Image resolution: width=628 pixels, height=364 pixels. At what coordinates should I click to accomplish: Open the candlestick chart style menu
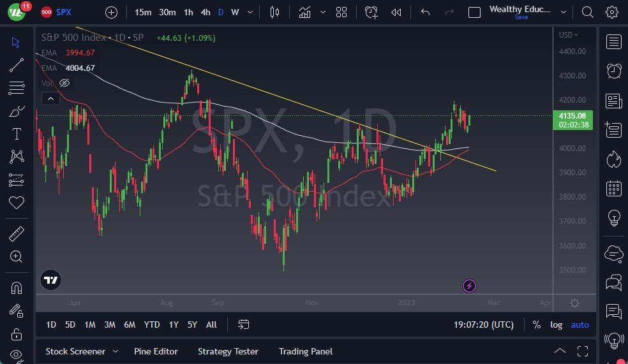[x=275, y=12]
